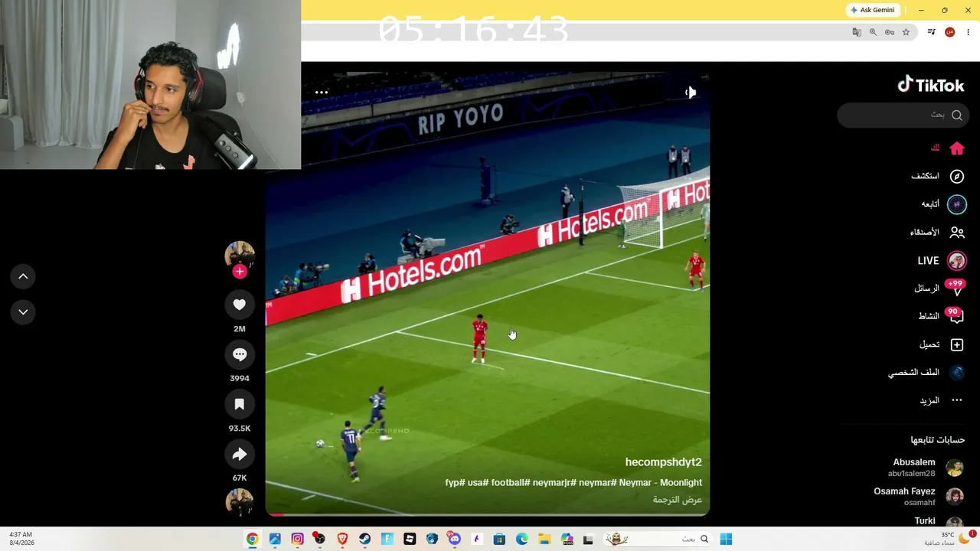This screenshot has height=551, width=980.
Task: Open Osamah Fayez's followed account
Action: pos(918,497)
